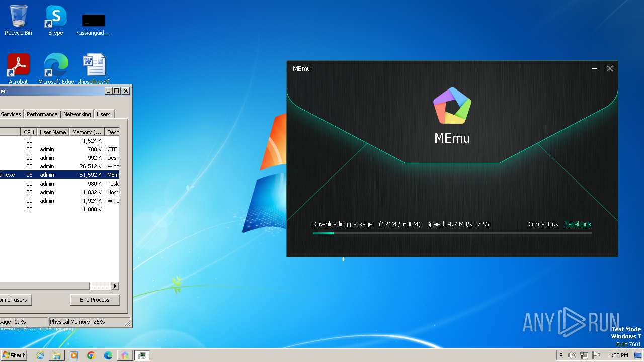This screenshot has width=644, height=362.
Task: Click the MEmu title bar label
Action: click(x=302, y=69)
